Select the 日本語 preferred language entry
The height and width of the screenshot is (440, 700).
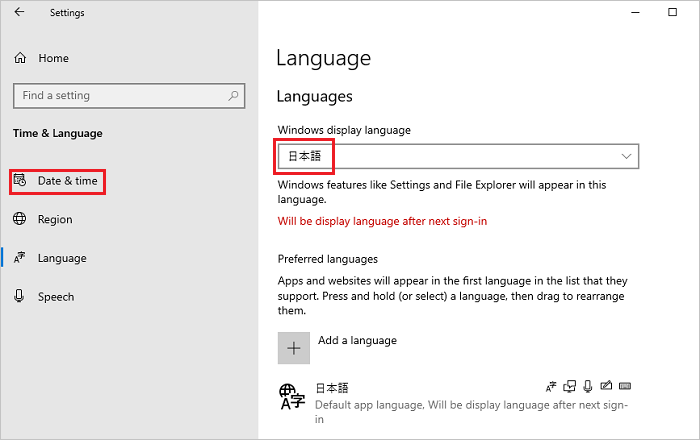(x=455, y=403)
